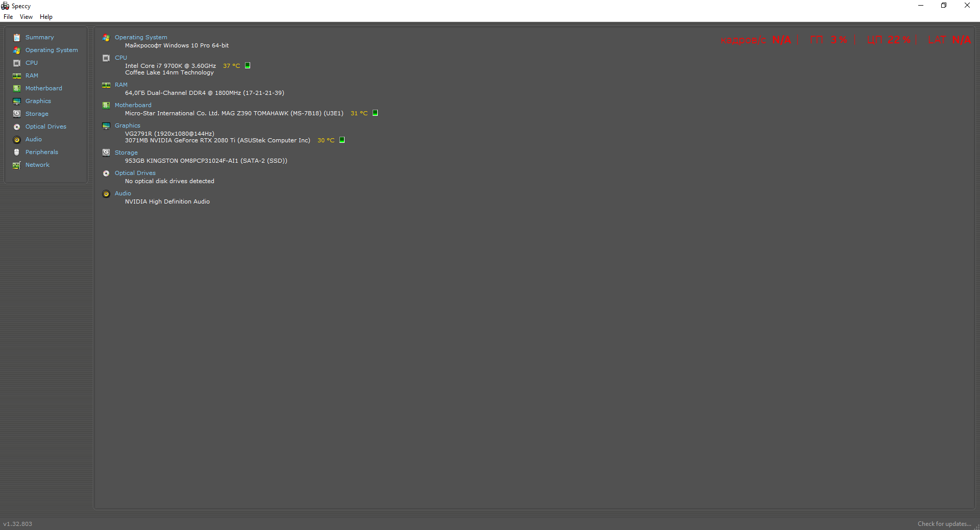Click the graphics card temperature status indicator icon
The image size is (980, 530).
tap(342, 140)
